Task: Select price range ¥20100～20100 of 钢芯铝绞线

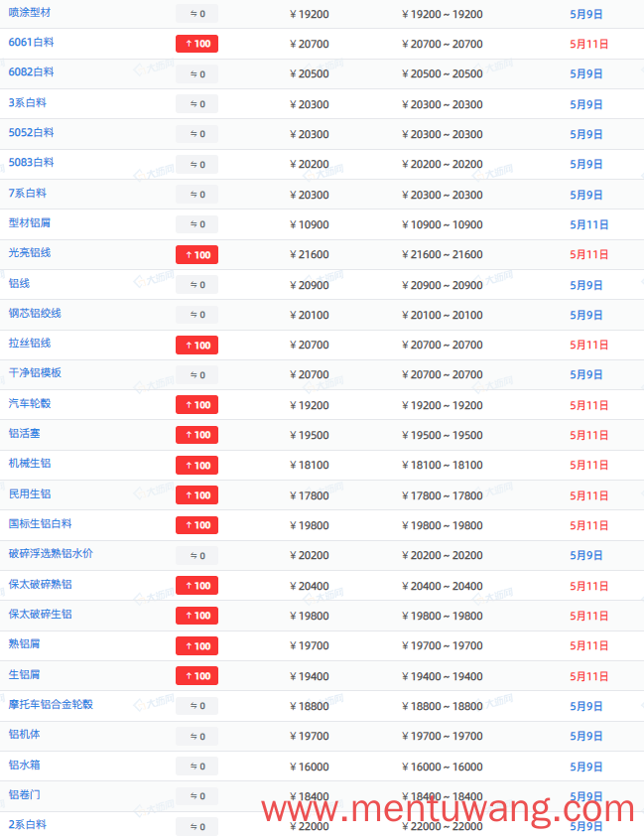Action: click(443, 315)
